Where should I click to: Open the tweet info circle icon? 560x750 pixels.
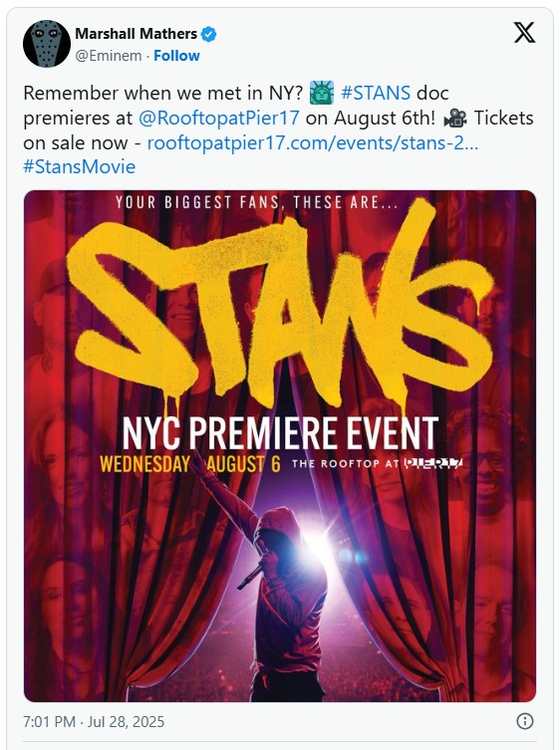[x=525, y=721]
